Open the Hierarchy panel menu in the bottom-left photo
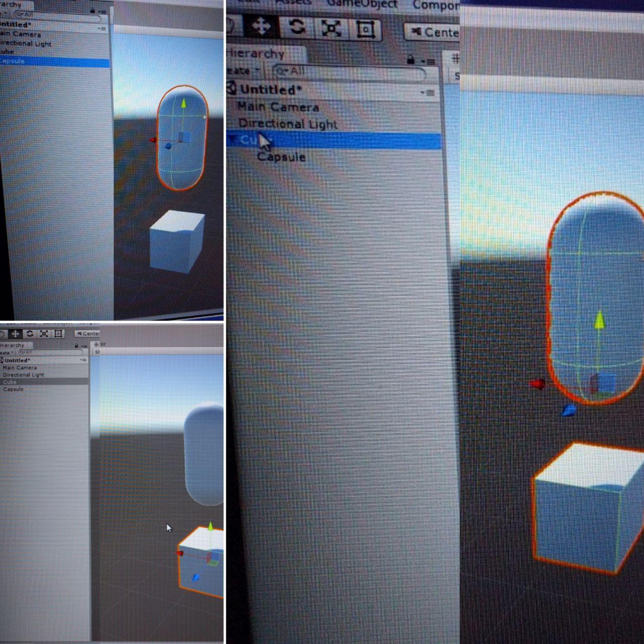 [84, 346]
